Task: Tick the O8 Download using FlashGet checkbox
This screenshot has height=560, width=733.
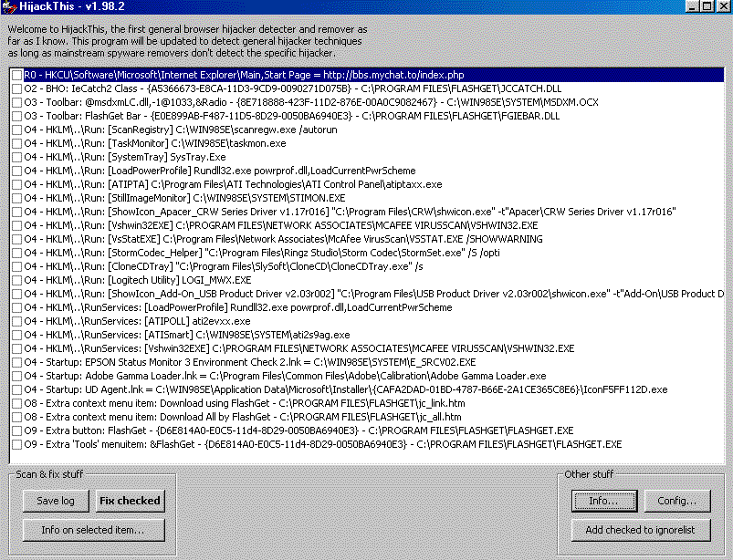Action: [x=16, y=403]
